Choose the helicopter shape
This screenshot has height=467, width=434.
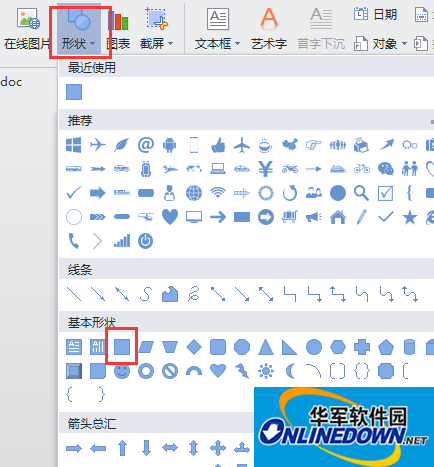point(146,217)
